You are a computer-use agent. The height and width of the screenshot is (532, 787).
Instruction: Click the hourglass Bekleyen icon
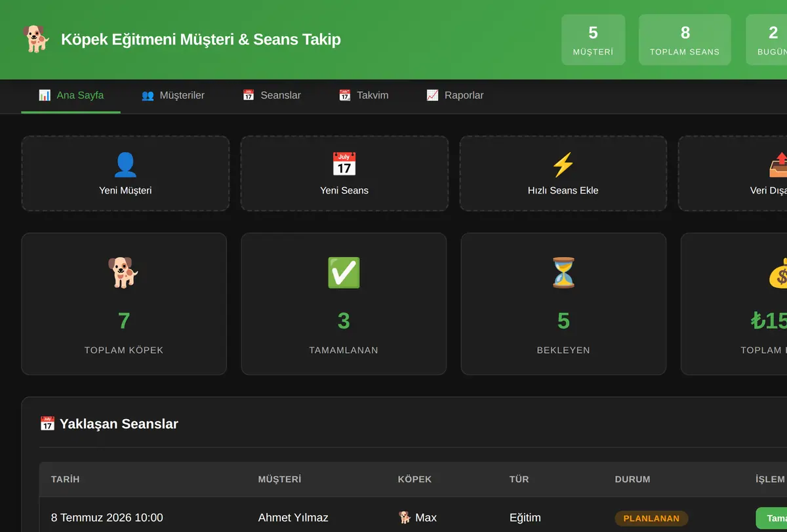(x=563, y=272)
